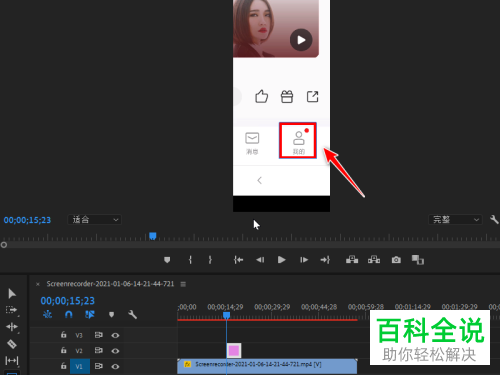Close the Screenrecorder sequence tab
This screenshot has width=500, height=375.
coord(38,284)
